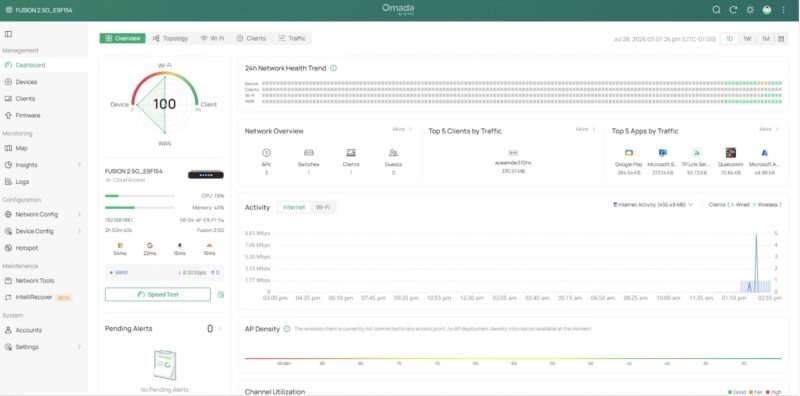Click More in Top 5 Apps
This screenshot has width=800, height=396.
click(x=769, y=130)
